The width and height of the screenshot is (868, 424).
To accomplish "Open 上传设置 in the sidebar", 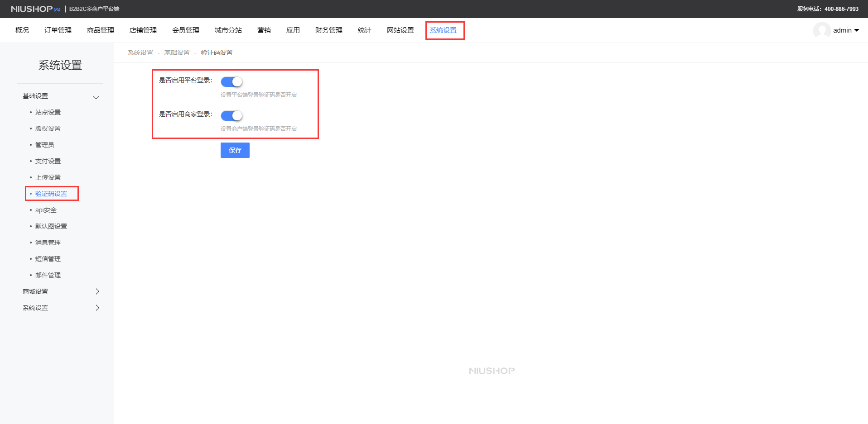I will [48, 177].
